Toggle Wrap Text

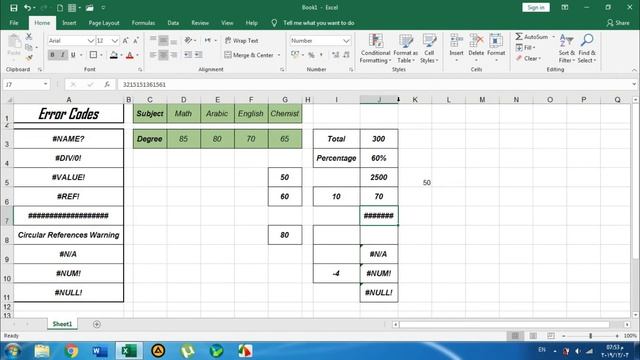242,41
